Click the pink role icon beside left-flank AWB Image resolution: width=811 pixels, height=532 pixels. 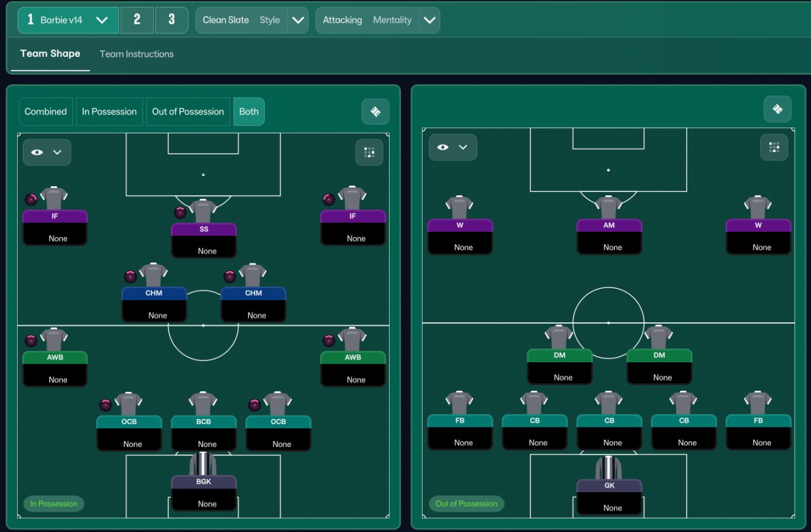[31, 341]
